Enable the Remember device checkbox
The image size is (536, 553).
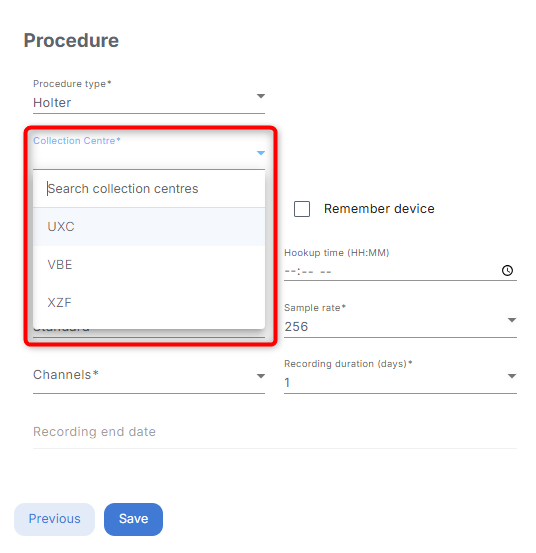pyautogui.click(x=302, y=209)
